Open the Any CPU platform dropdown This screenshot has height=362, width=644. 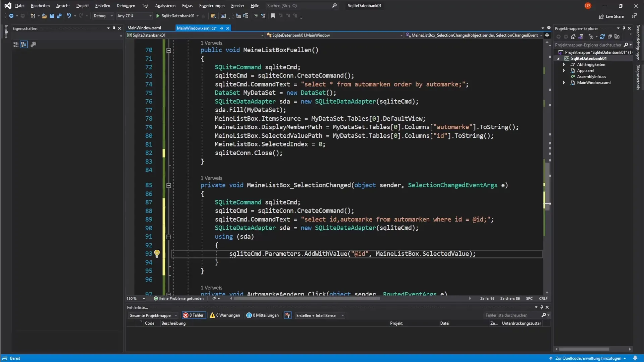pos(134,16)
